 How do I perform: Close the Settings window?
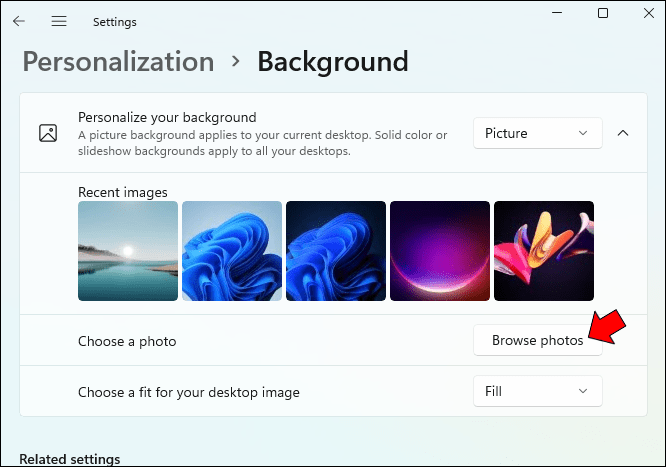pyautogui.click(x=648, y=13)
